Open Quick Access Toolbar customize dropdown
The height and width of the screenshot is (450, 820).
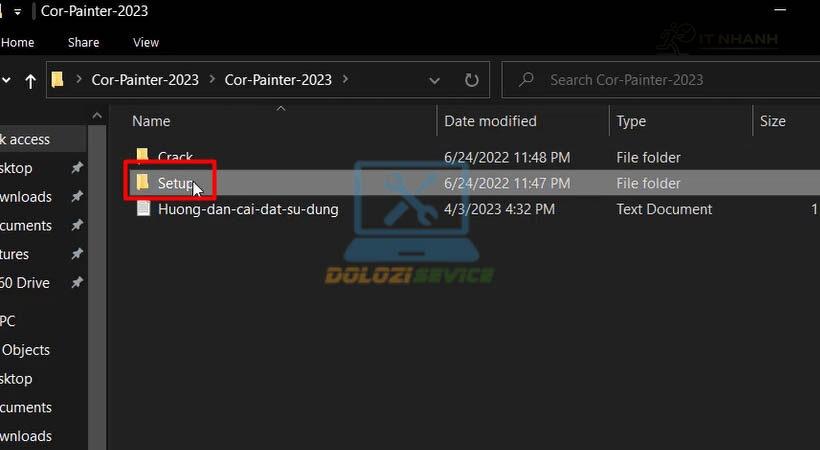[x=18, y=11]
